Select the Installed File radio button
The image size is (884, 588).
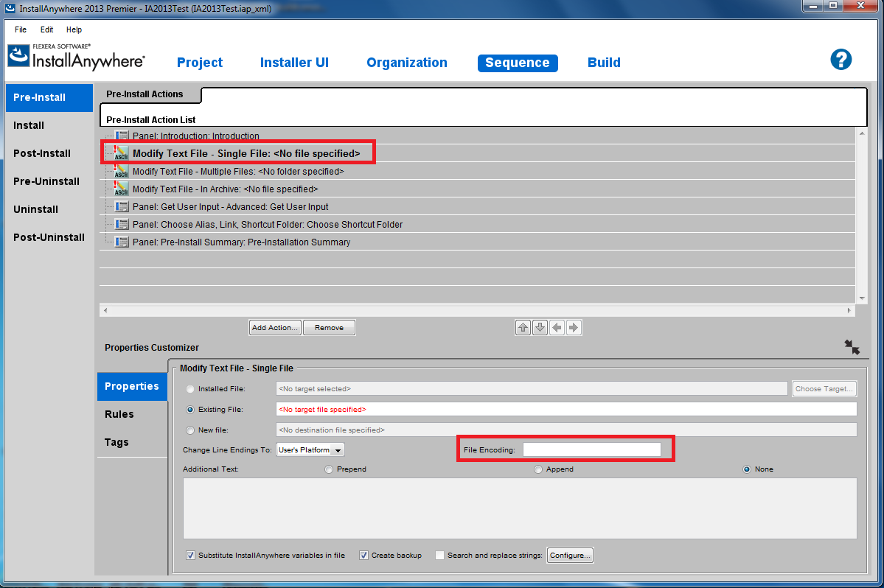(190, 389)
